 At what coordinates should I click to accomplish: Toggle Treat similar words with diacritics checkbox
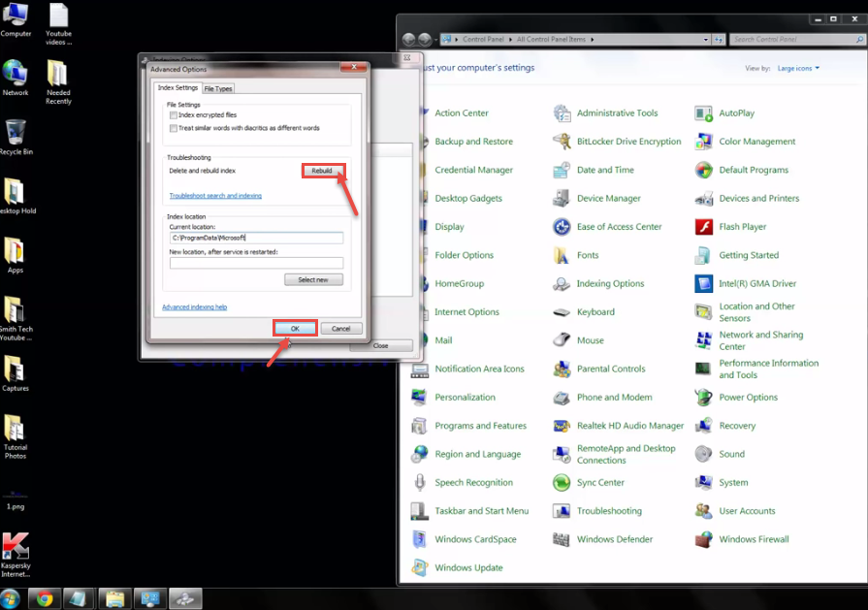click(174, 128)
